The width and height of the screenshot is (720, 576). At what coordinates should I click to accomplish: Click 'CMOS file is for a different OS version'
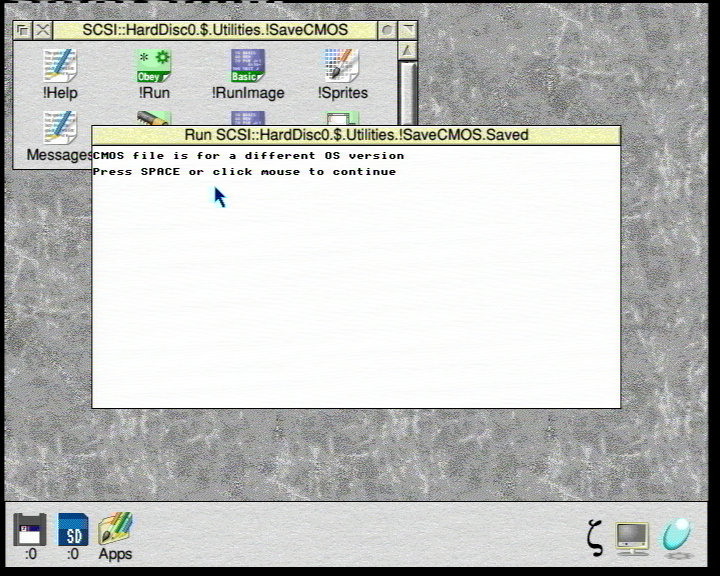pos(248,156)
